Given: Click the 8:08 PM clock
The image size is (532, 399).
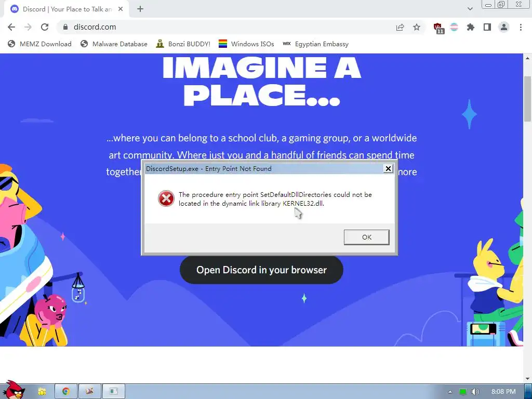Looking at the screenshot, I should point(503,392).
